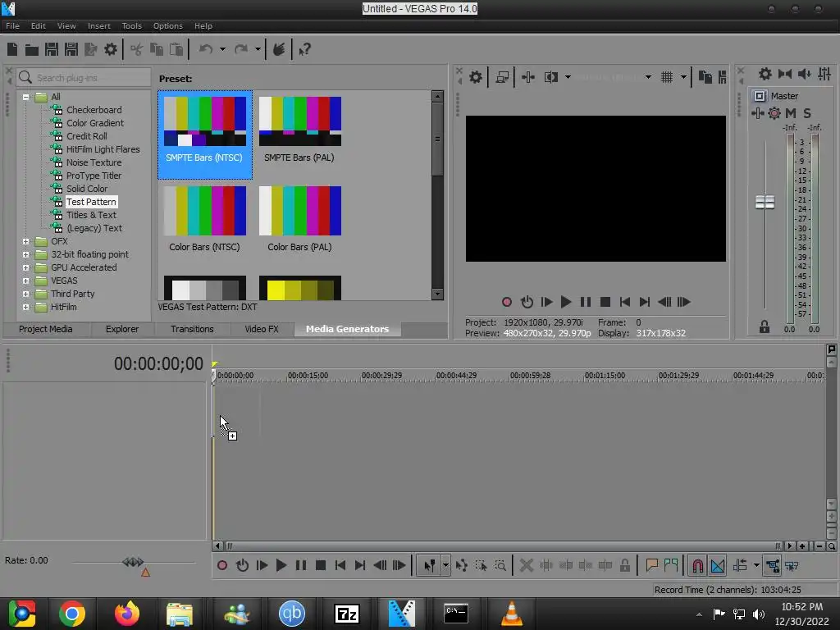The height and width of the screenshot is (630, 840).
Task: Expand the 32-bit floating point folder
Action: click(25, 254)
